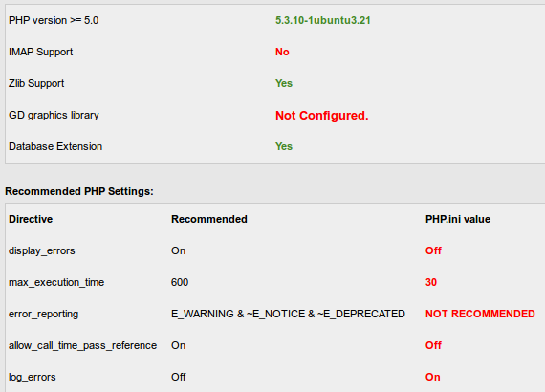545x392 pixels.
Task: Click the Database Extension 'Yes' value
Action: [x=284, y=146]
